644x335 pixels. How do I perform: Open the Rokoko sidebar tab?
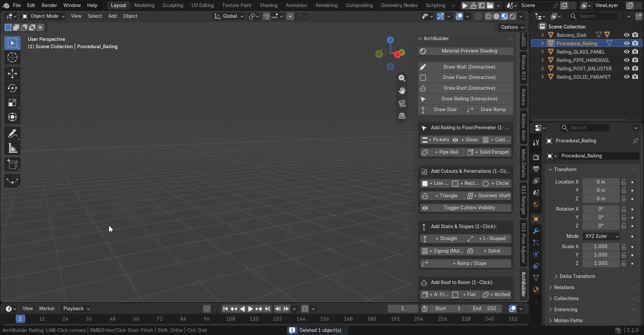[523, 97]
